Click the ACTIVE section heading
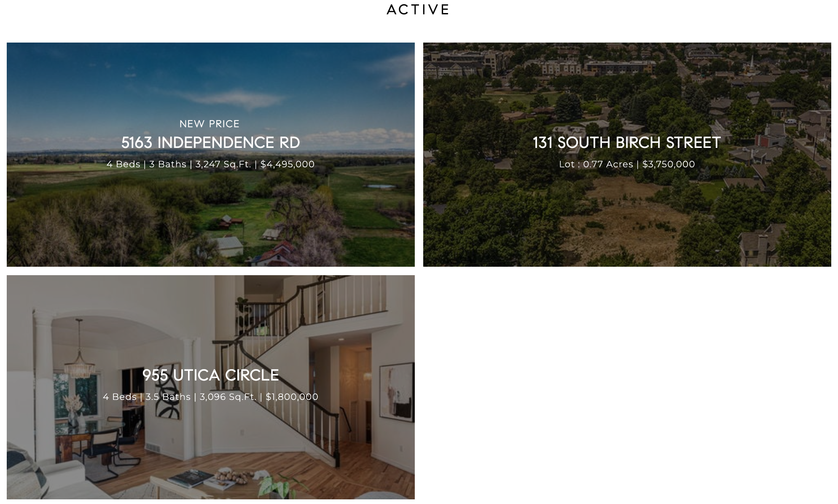This screenshot has height=504, width=838. pyautogui.click(x=419, y=10)
